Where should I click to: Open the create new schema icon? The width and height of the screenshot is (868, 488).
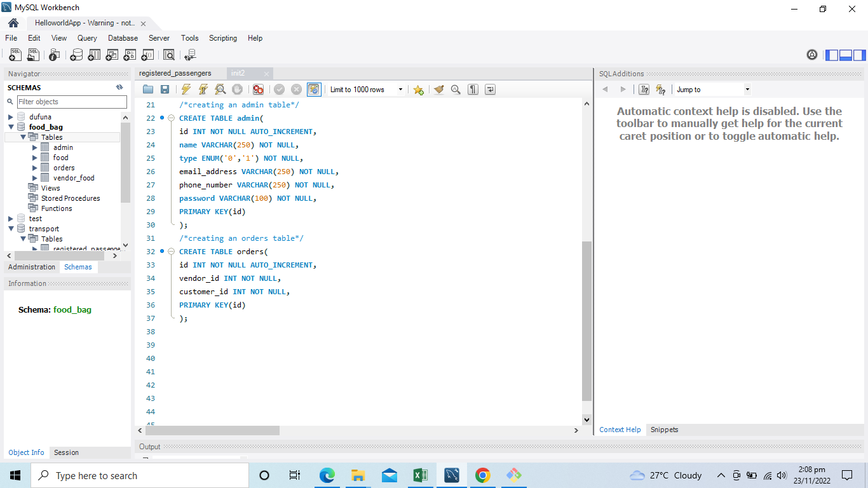point(76,55)
